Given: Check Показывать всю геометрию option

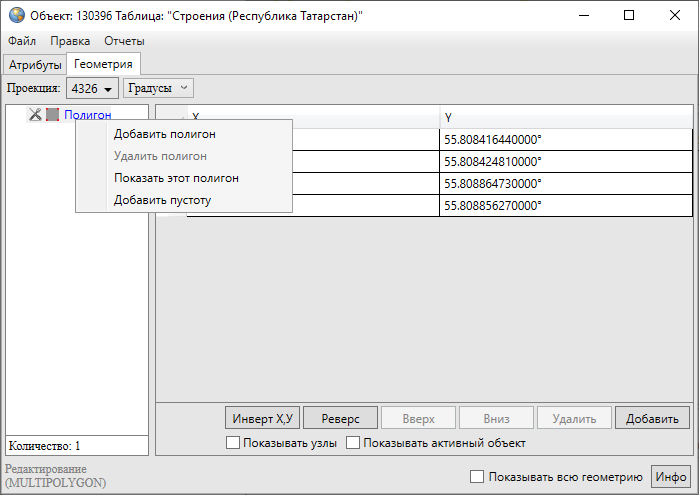Looking at the screenshot, I should (477, 477).
